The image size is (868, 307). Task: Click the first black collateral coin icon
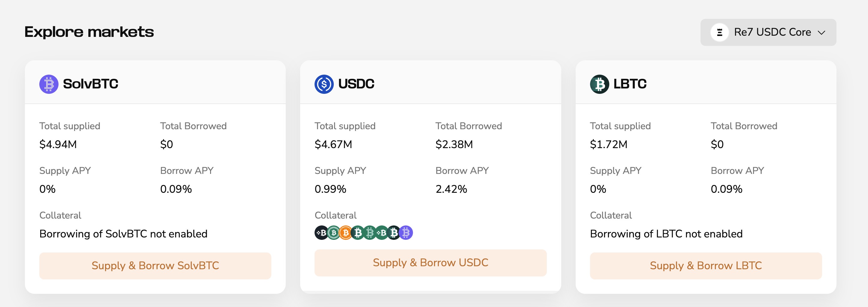coord(321,233)
